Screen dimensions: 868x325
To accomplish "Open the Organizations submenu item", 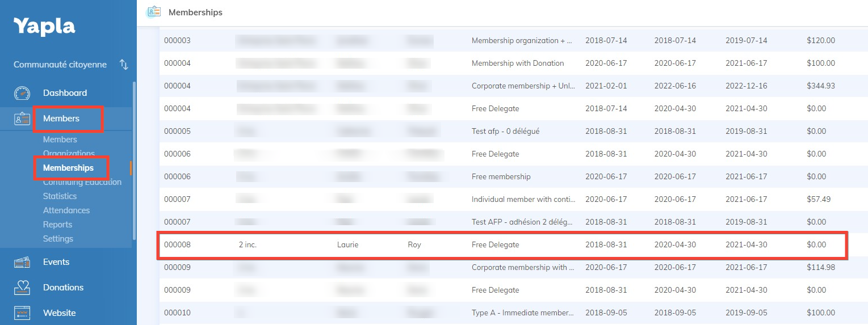I will point(69,154).
